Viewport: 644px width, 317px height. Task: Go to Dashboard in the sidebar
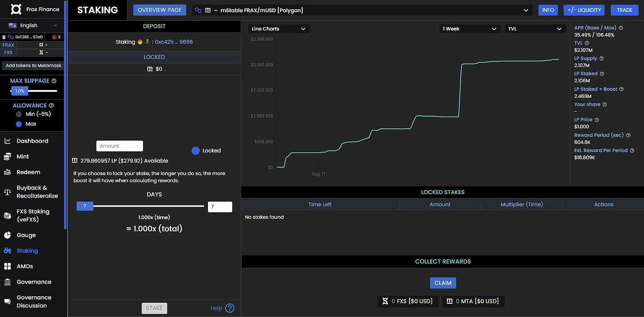click(x=32, y=141)
